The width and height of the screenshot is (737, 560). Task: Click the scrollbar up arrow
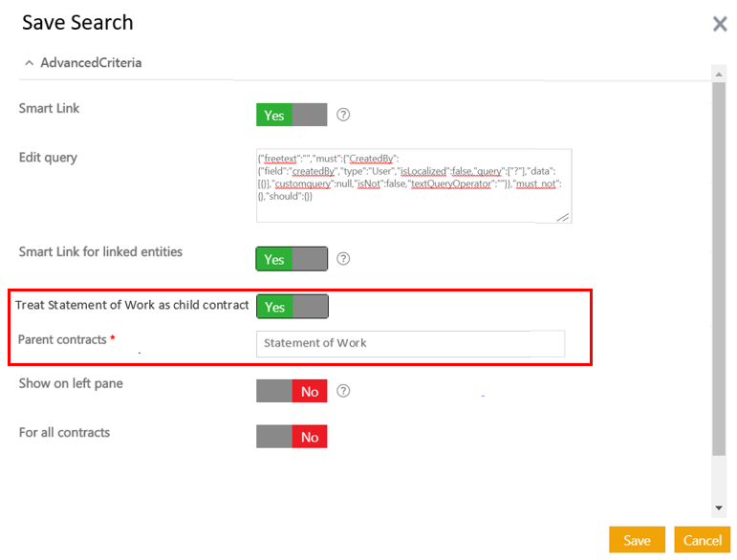pos(719,73)
